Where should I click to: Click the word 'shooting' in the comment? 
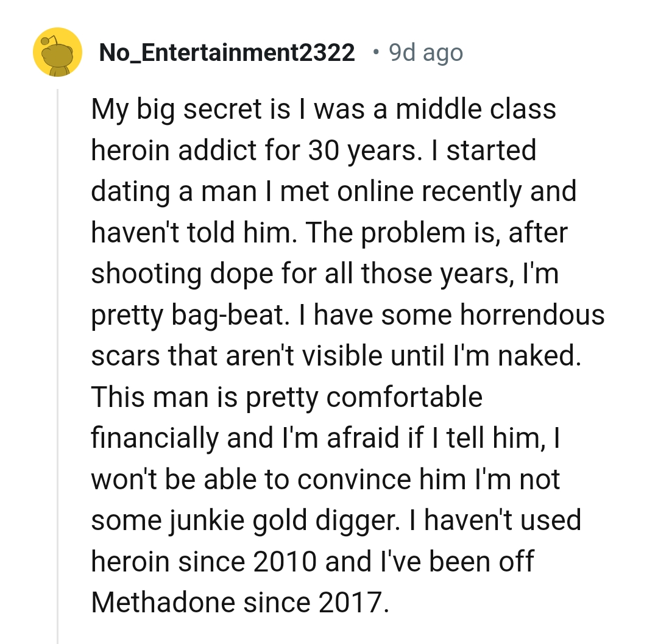[146, 274]
